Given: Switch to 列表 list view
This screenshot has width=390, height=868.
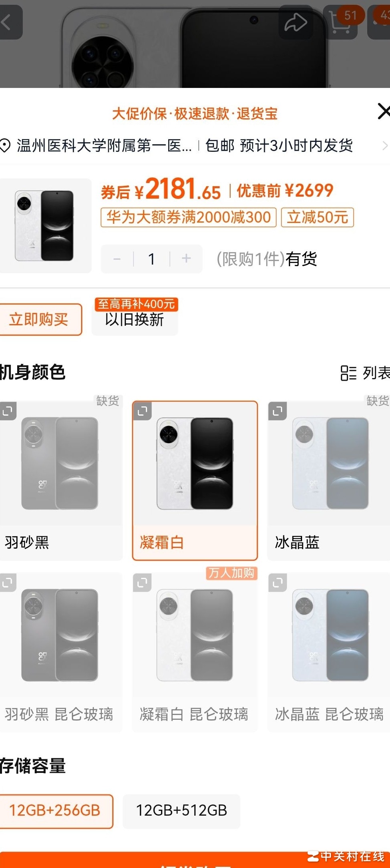Looking at the screenshot, I should point(365,373).
